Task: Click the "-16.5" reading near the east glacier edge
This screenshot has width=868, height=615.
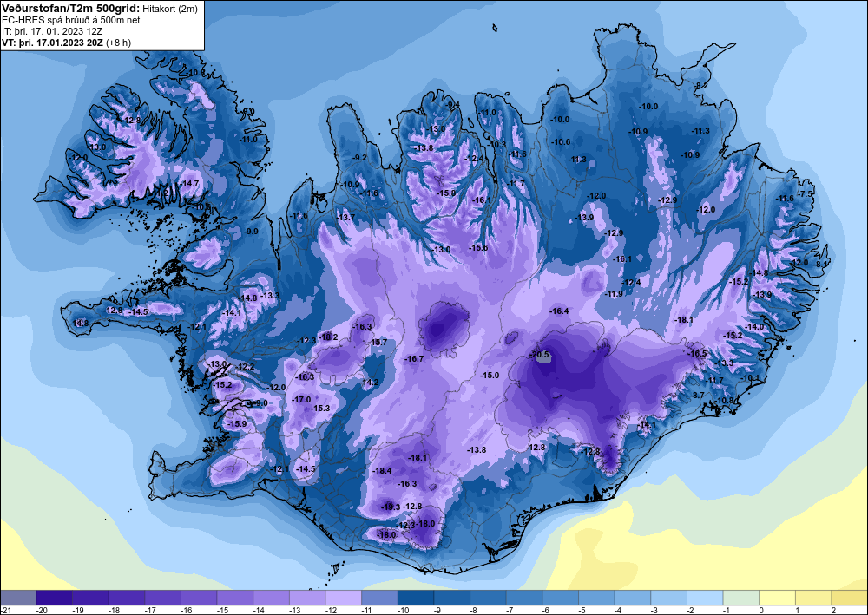Action: (698, 353)
